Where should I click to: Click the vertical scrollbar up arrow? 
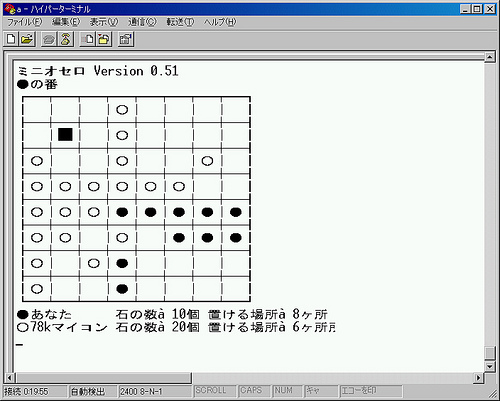pos(489,57)
